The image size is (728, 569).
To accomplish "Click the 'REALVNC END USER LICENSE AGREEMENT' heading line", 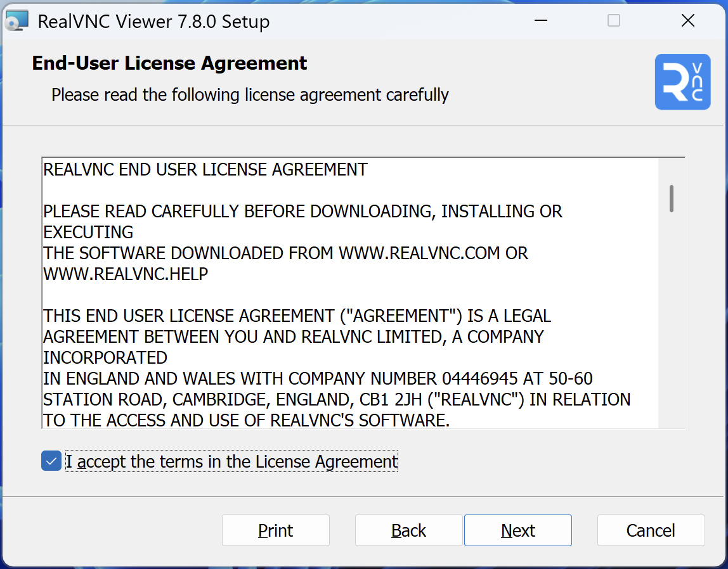I will click(x=205, y=170).
